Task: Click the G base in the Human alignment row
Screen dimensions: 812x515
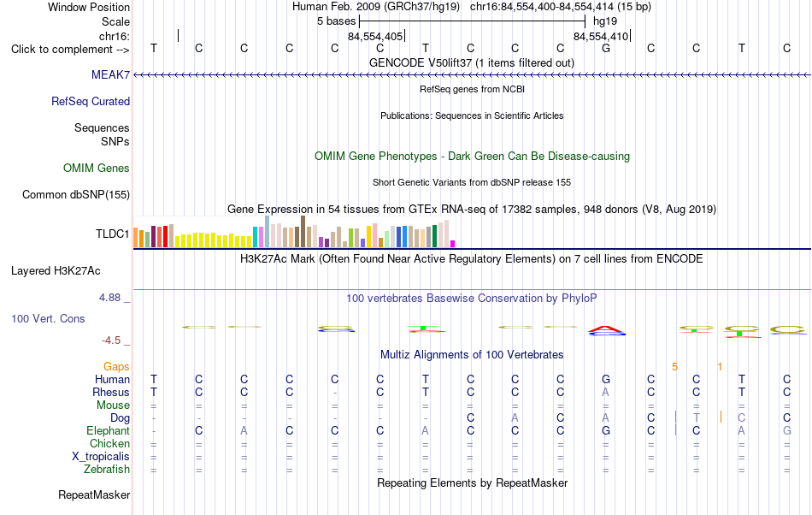Action: pos(605,380)
